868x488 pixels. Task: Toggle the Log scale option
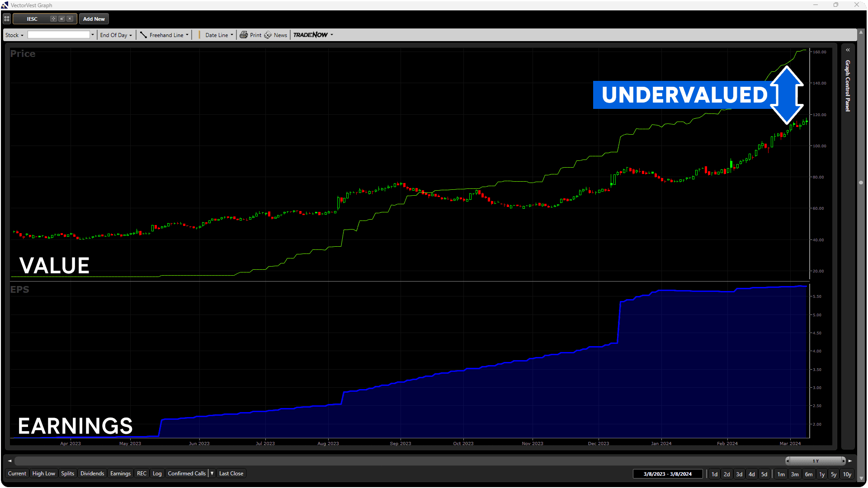tap(157, 474)
